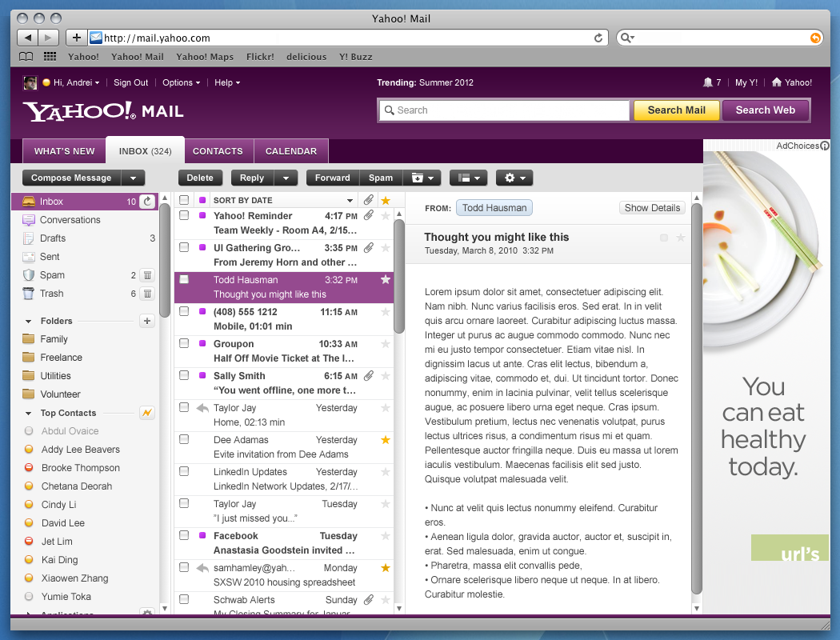Star the open message in reading pane

tap(680, 238)
